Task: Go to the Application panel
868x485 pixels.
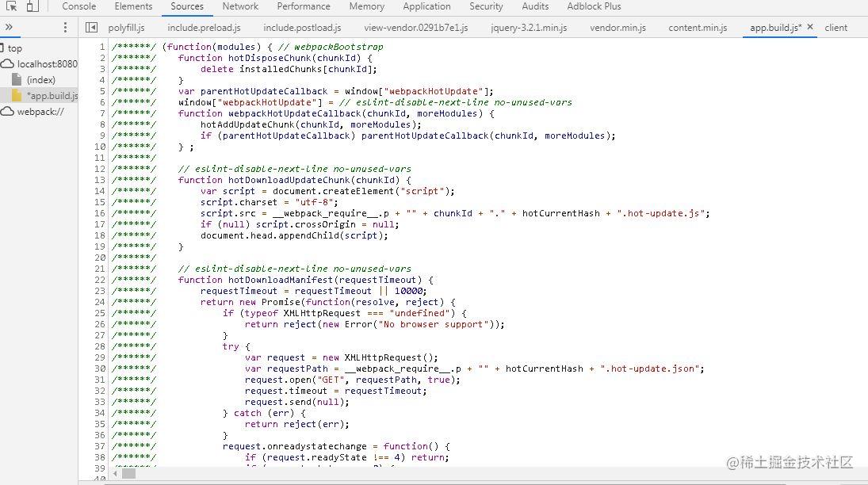Action: (x=426, y=6)
